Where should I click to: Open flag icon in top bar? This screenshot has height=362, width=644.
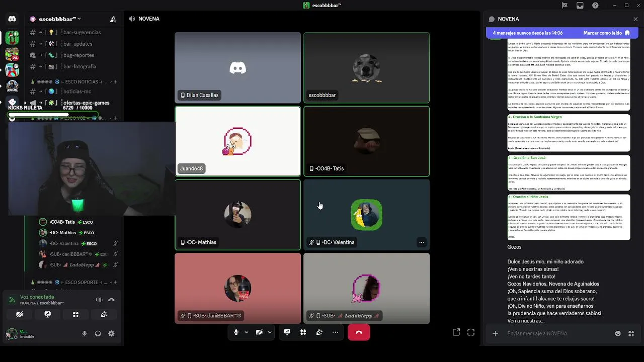[x=565, y=6]
